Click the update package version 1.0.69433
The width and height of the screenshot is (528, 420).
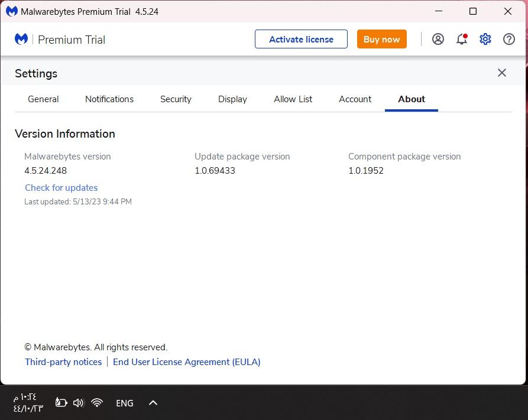pos(215,171)
